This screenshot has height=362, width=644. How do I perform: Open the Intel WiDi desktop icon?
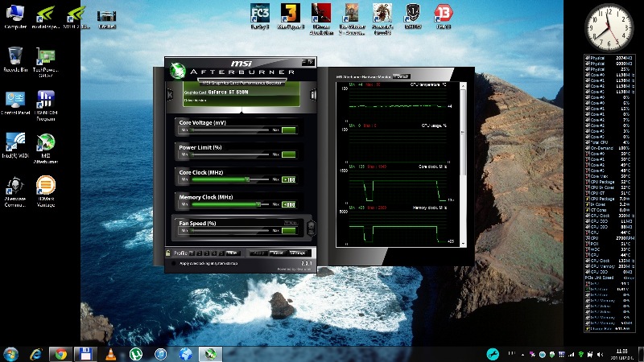[x=15, y=146]
